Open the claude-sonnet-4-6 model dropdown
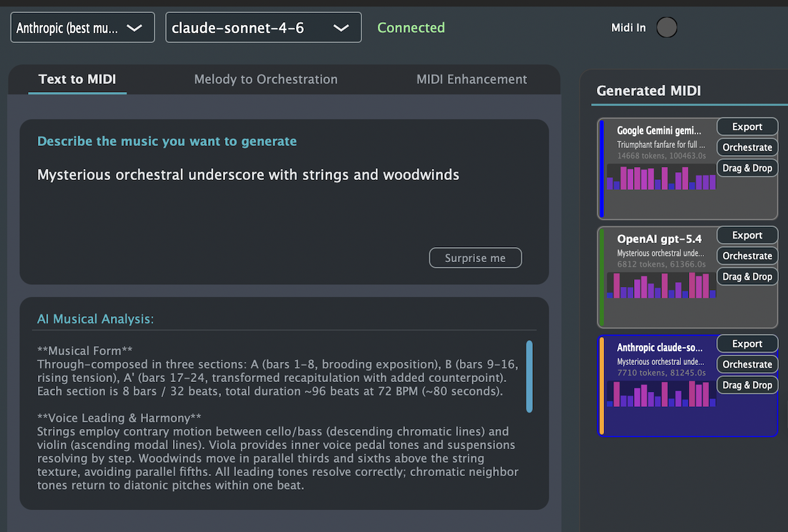The width and height of the screenshot is (788, 532). point(264,27)
